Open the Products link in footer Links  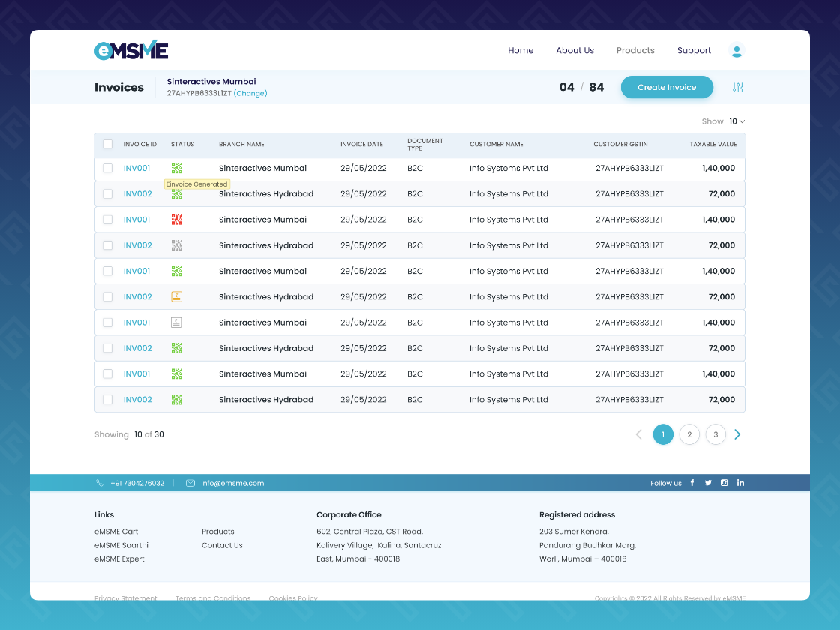[218, 532]
